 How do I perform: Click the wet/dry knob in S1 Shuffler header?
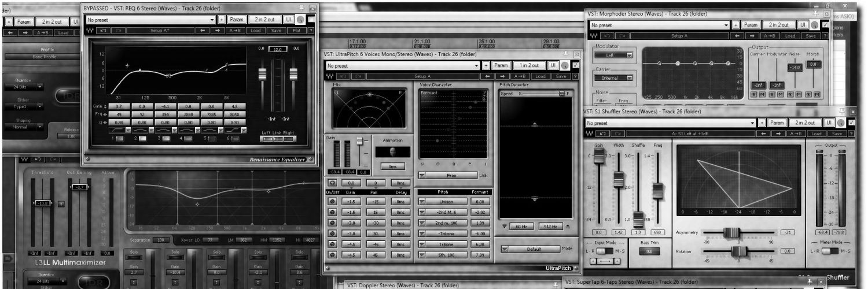tap(841, 123)
